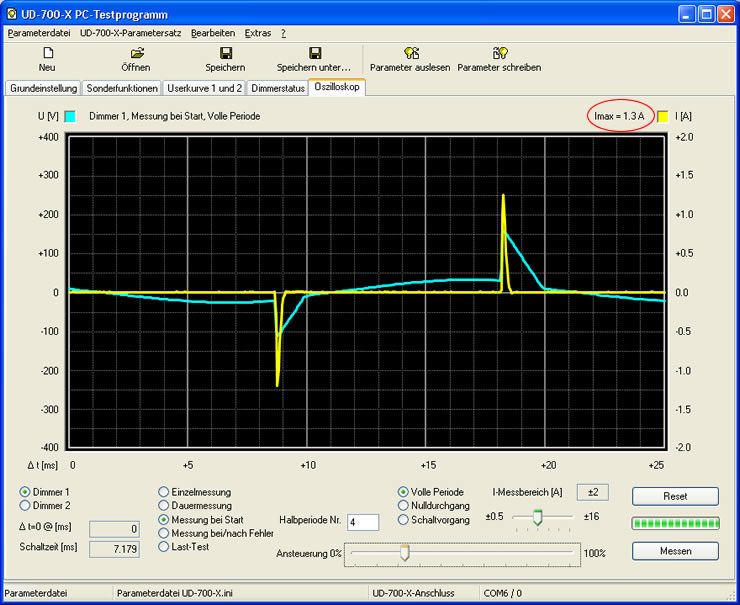Open the Extras menu

coord(258,33)
